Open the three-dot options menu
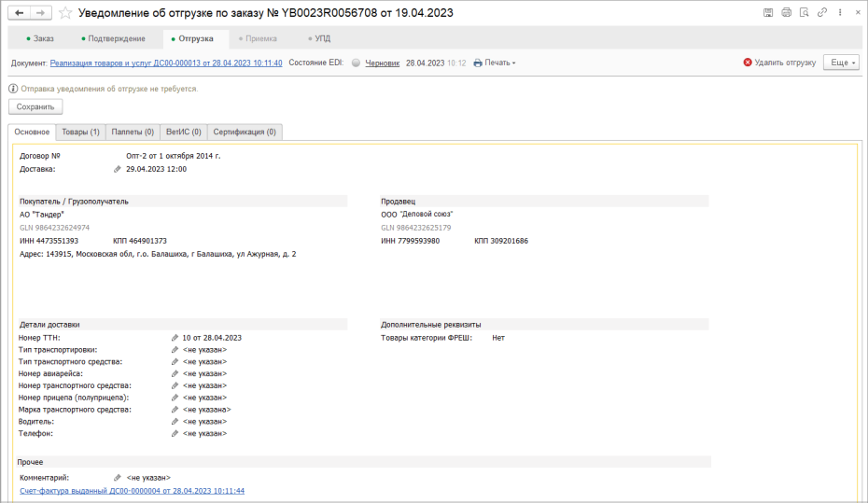The height and width of the screenshot is (503, 868). [x=840, y=12]
